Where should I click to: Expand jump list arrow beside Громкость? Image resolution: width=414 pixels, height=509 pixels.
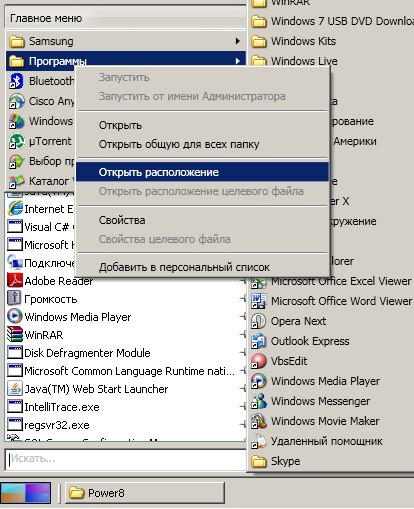pos(243,299)
